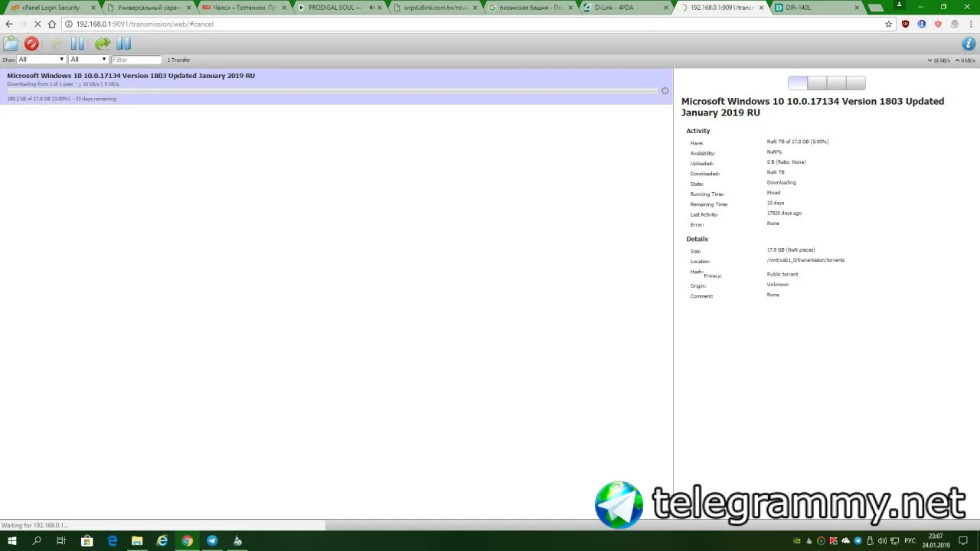The height and width of the screenshot is (551, 980).
Task: Open a torrent with the folder icon
Action: point(11,44)
